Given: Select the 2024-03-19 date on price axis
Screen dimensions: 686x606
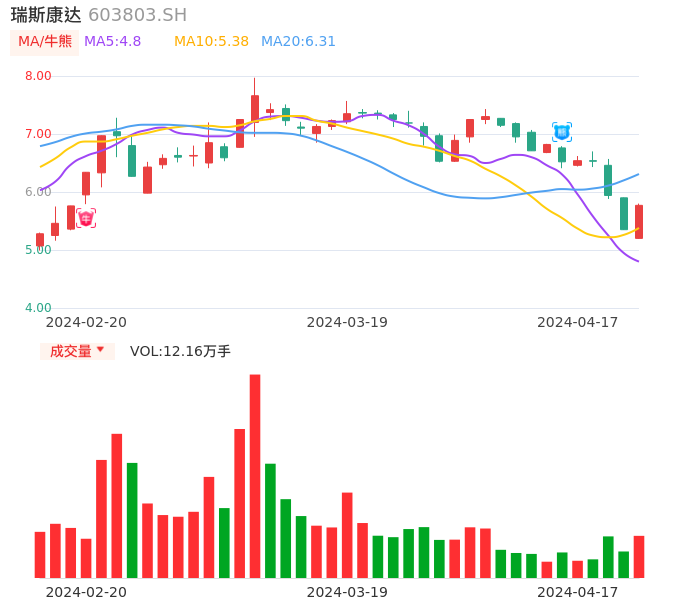Looking at the screenshot, I should pyautogui.click(x=347, y=322).
